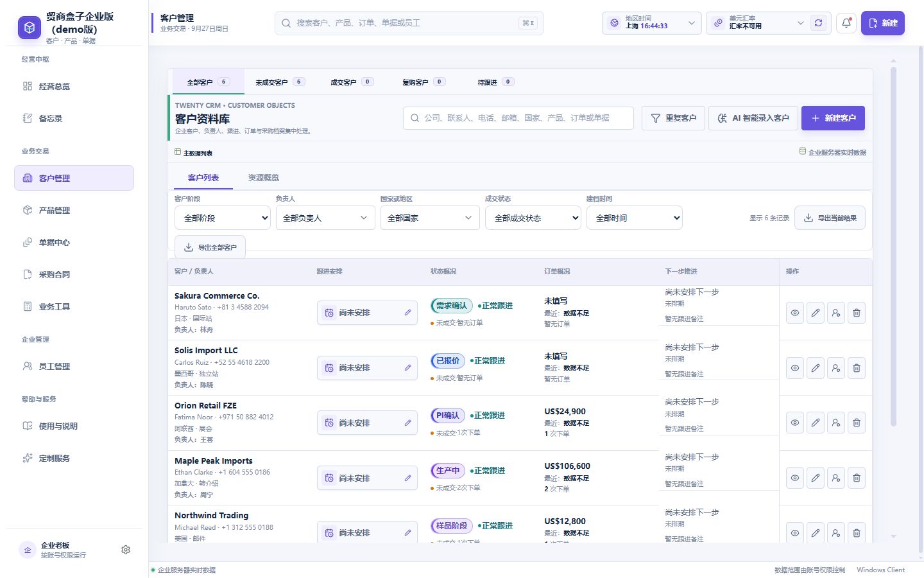Select the 待跟进 tab

click(495, 82)
